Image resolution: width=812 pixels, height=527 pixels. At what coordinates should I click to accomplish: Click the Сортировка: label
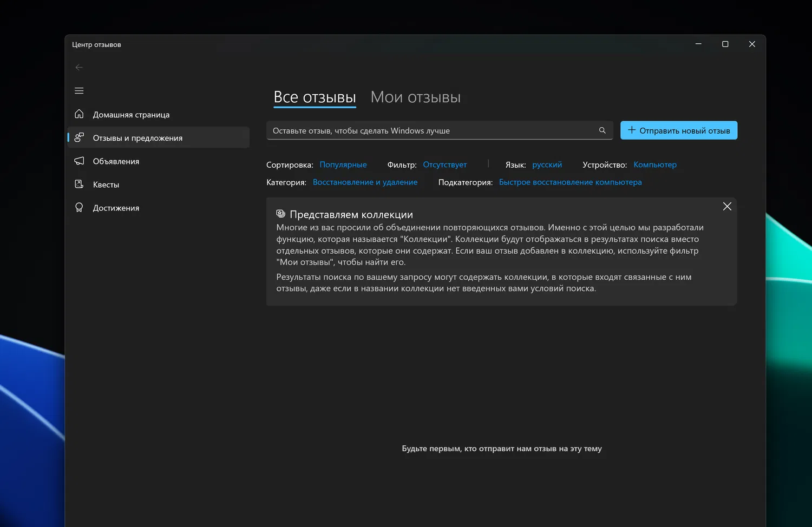point(290,164)
